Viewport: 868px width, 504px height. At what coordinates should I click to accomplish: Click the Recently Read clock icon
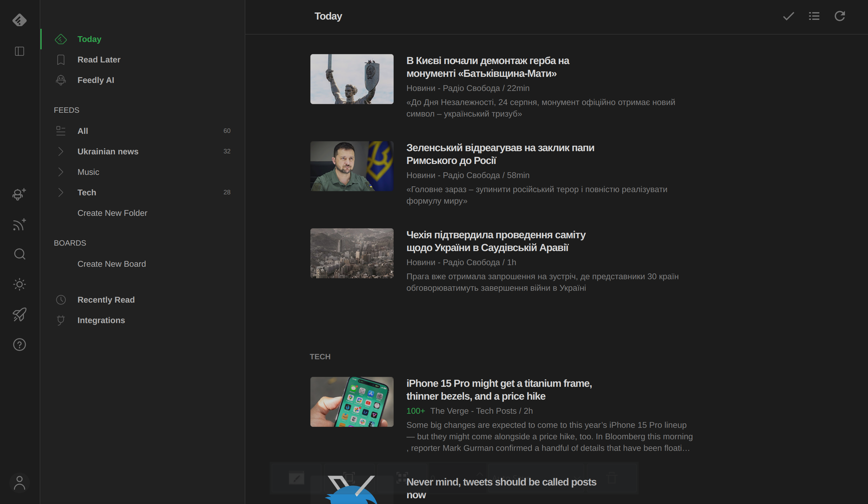click(61, 300)
